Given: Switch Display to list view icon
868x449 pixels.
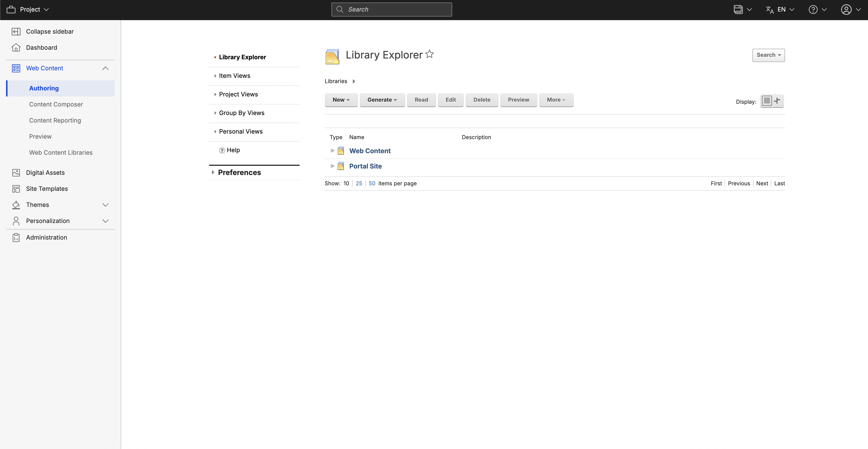Looking at the screenshot, I should point(766,101).
